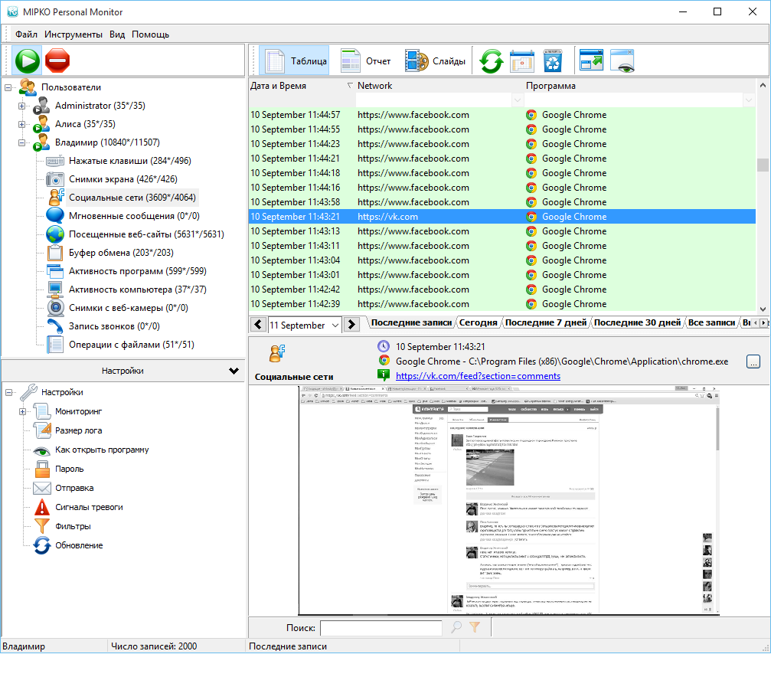Switch to Слайды view mode
This screenshot has height=700, width=771.
(x=435, y=61)
